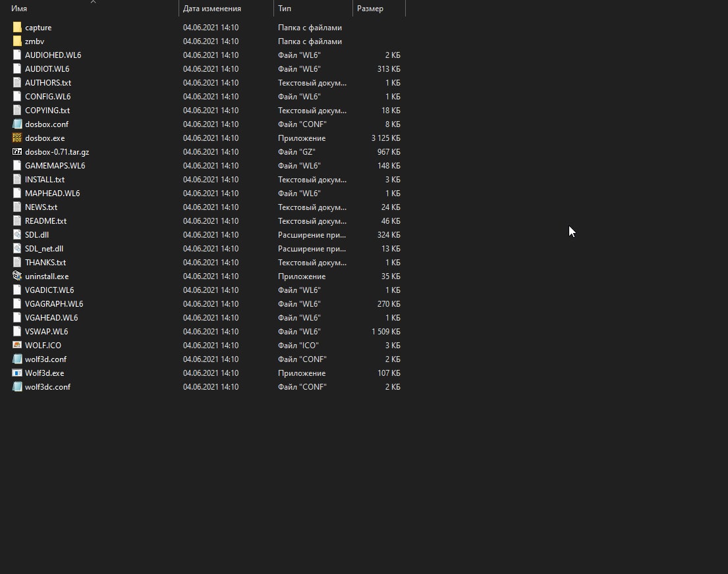The image size is (728, 574).
Task: Click the 313 КБ size value
Action: coord(389,68)
